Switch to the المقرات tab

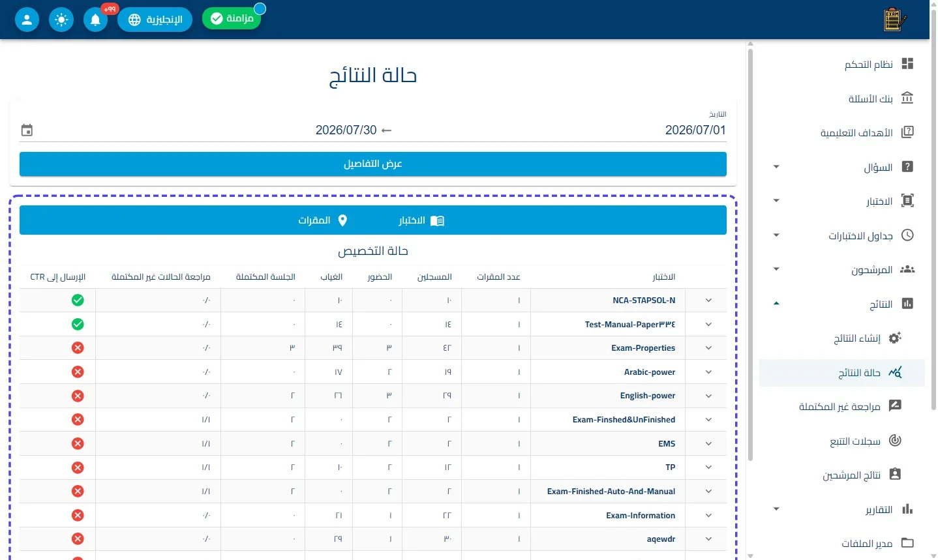pyautogui.click(x=323, y=220)
